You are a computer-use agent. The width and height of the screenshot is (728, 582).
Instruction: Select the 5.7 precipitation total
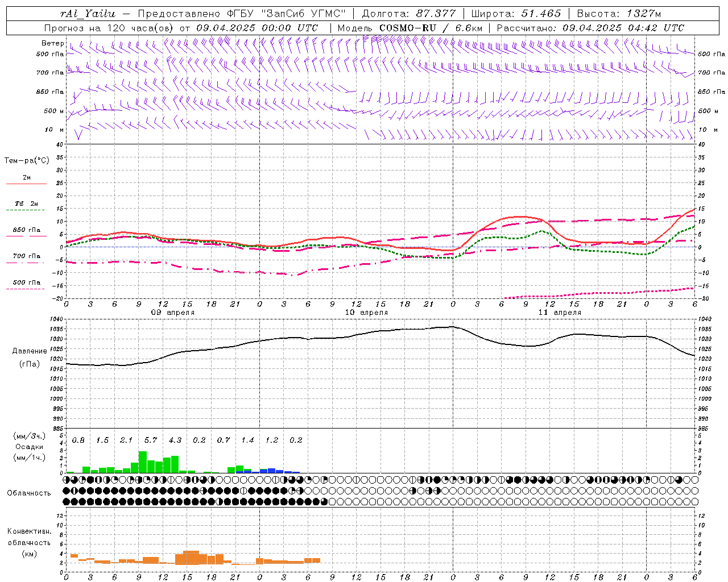pyautogui.click(x=151, y=440)
